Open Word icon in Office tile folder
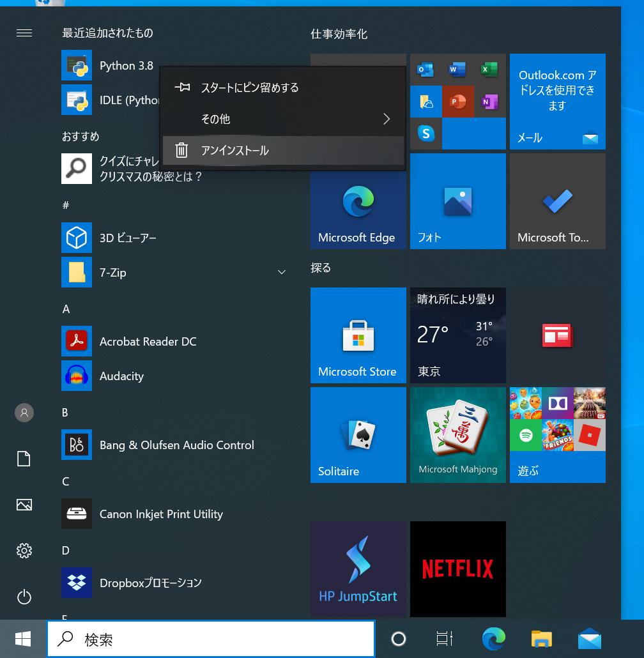The height and width of the screenshot is (658, 644). 457,69
